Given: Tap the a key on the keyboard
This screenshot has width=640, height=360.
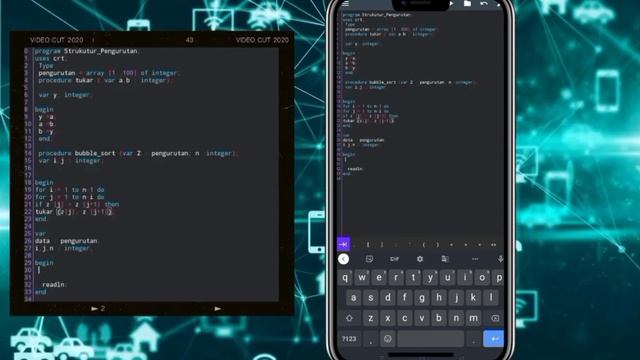Looking at the screenshot, I should [x=353, y=298].
